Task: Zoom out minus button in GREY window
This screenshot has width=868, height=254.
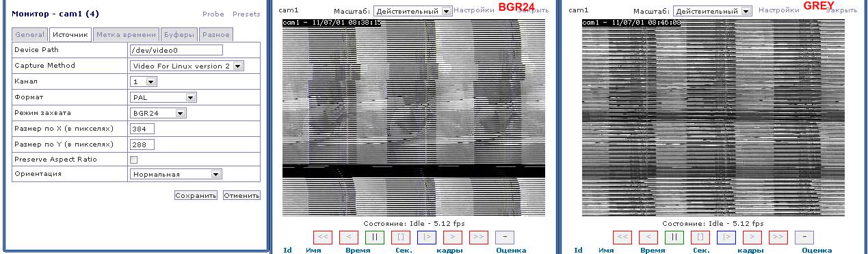Action: pos(804,238)
